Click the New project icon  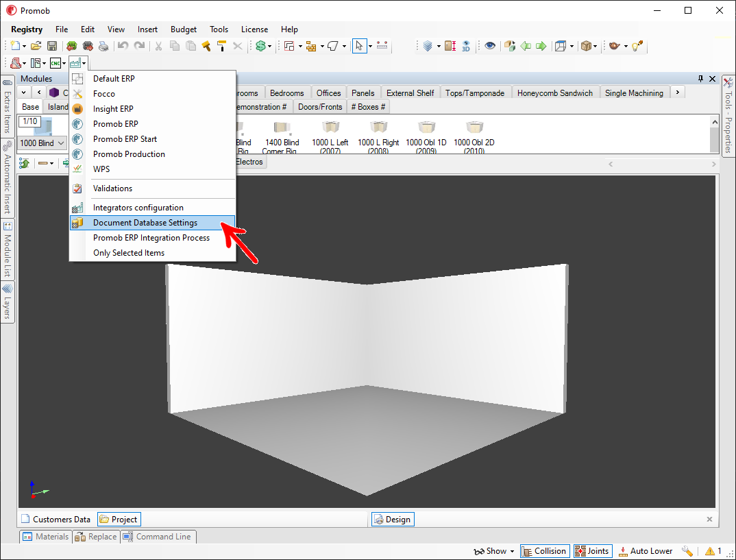(15, 45)
